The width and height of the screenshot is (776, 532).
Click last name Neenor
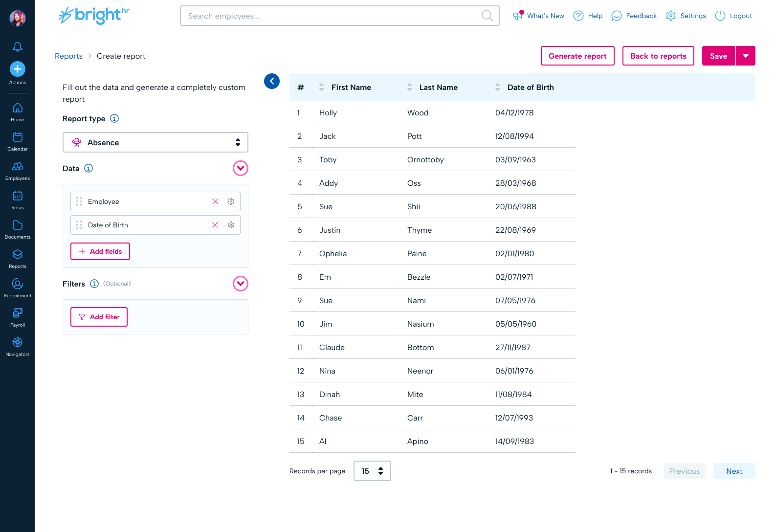point(421,371)
